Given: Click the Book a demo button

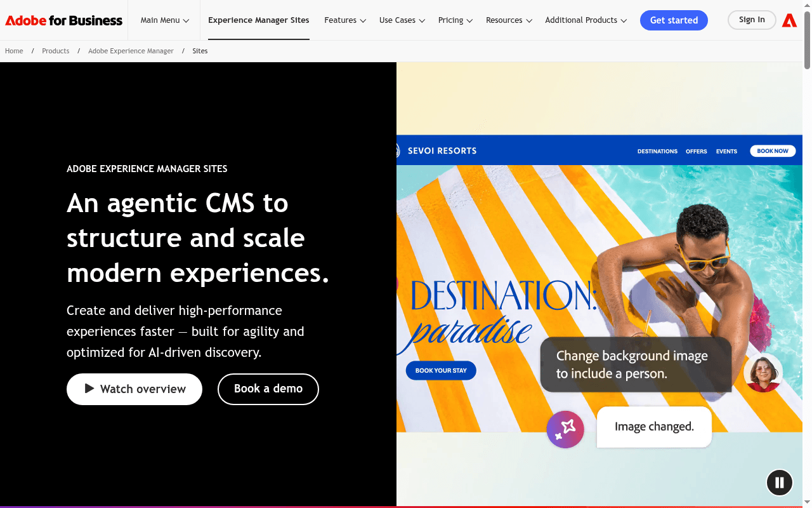Looking at the screenshot, I should click(268, 389).
